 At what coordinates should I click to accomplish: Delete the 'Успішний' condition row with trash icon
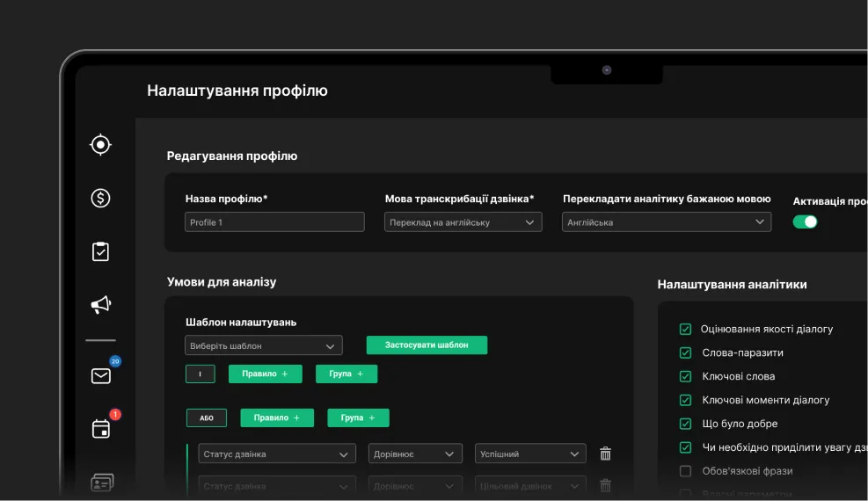coord(605,454)
